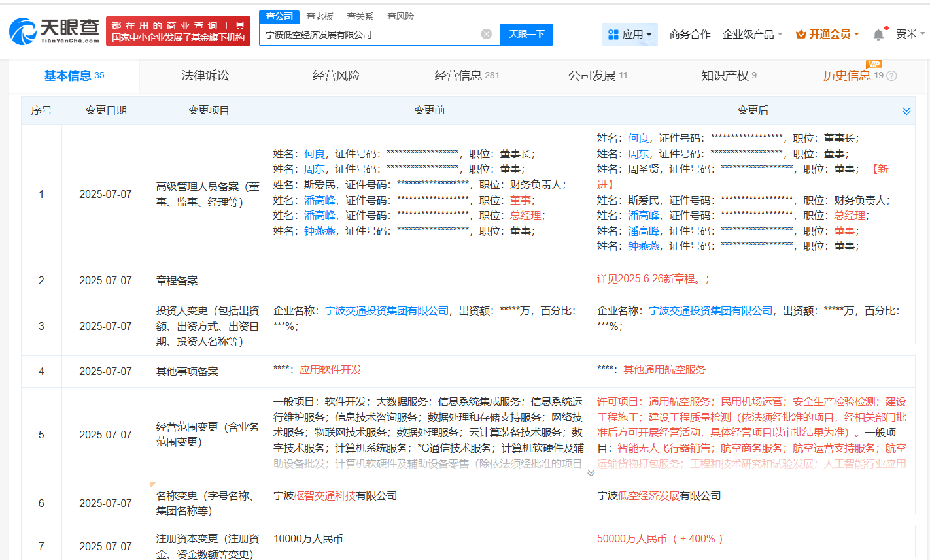Click the red promotional banner image
Image resolution: width=930 pixels, height=560 pixels.
pos(178,31)
